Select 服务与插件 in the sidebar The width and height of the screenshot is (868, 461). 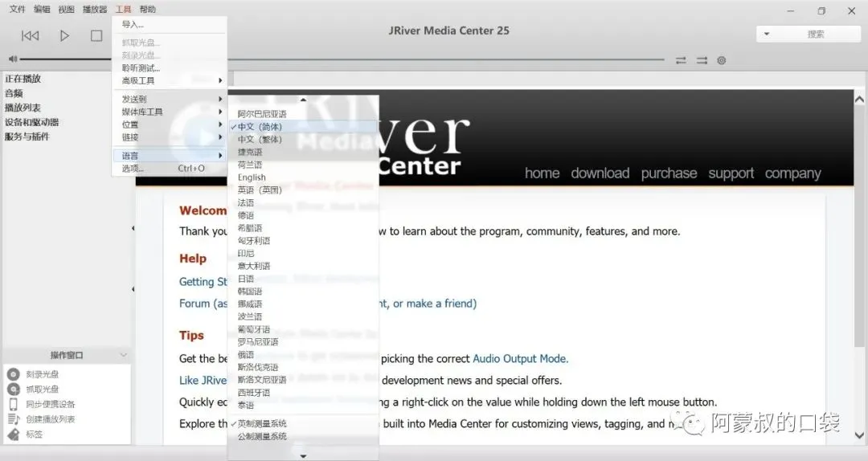27,137
